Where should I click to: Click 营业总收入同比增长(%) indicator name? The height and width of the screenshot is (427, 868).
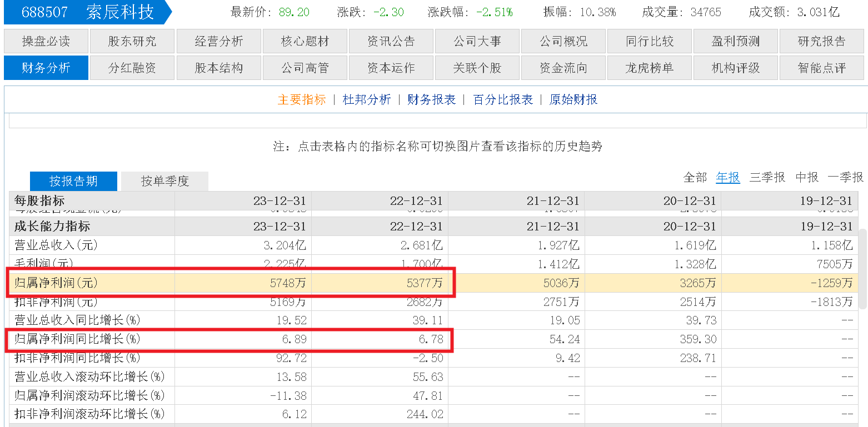[78, 320]
